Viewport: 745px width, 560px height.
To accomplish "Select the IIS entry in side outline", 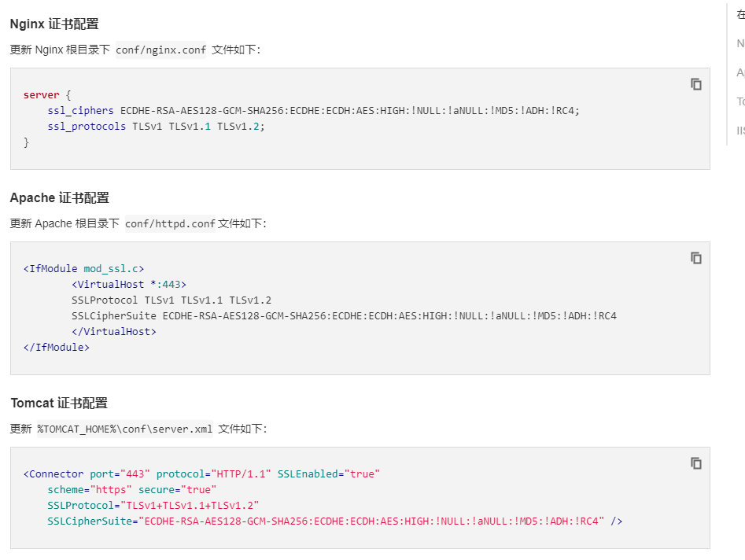I will tap(740, 131).
